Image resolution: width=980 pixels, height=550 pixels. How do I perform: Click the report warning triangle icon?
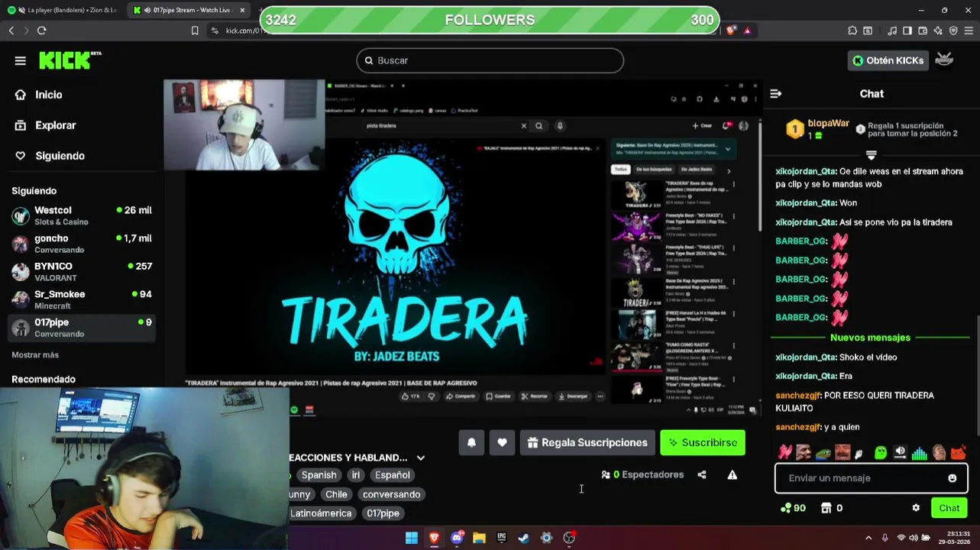tap(733, 474)
